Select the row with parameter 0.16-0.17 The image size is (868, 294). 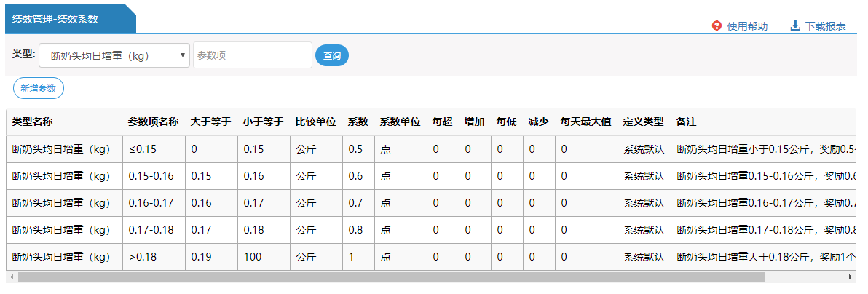(x=151, y=203)
